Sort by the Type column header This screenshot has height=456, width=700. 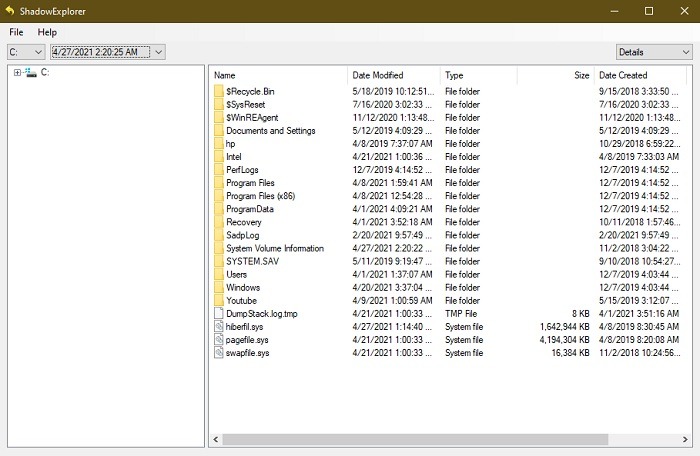click(x=479, y=75)
